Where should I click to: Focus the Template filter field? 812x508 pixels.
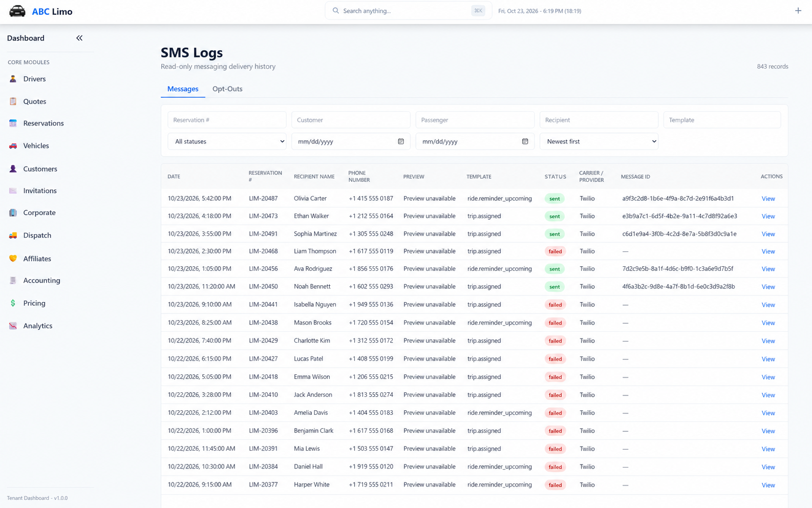pos(722,120)
